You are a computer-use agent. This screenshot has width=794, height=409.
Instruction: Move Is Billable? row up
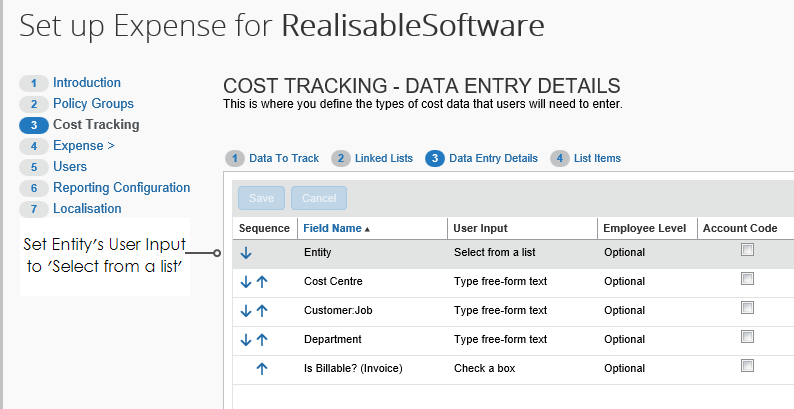pyautogui.click(x=262, y=369)
